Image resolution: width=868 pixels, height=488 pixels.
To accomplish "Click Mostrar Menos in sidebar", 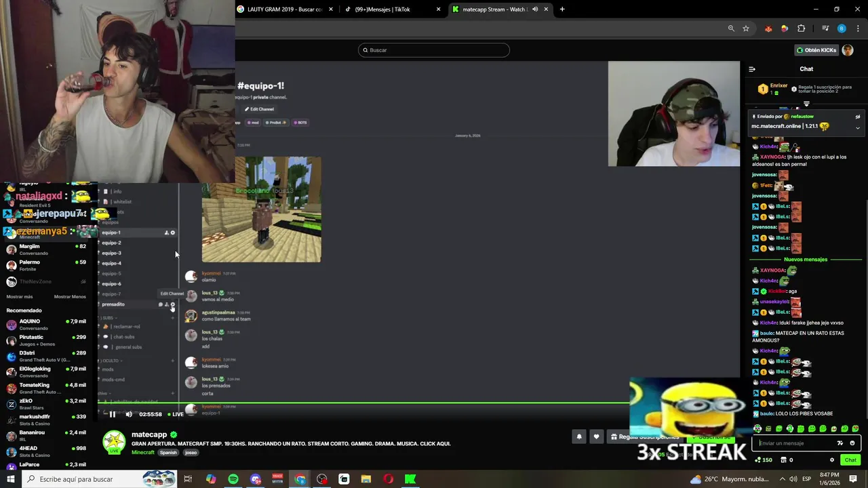I will [70, 297].
